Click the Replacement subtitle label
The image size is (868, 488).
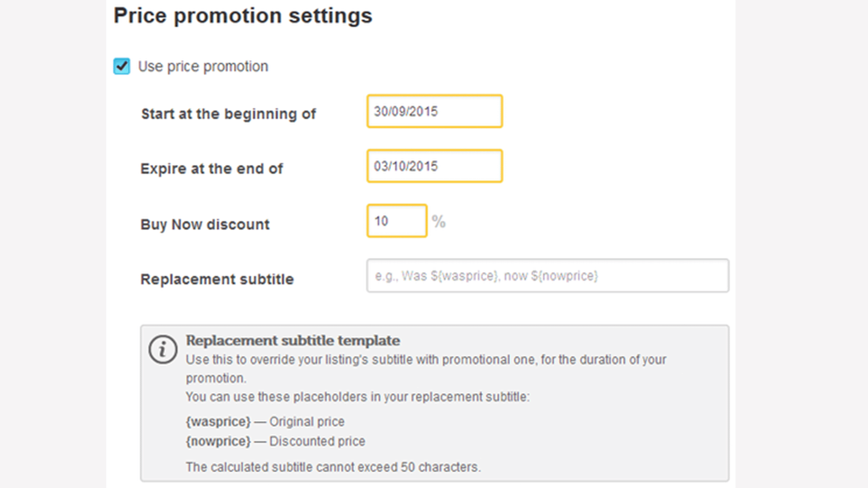pyautogui.click(x=217, y=279)
